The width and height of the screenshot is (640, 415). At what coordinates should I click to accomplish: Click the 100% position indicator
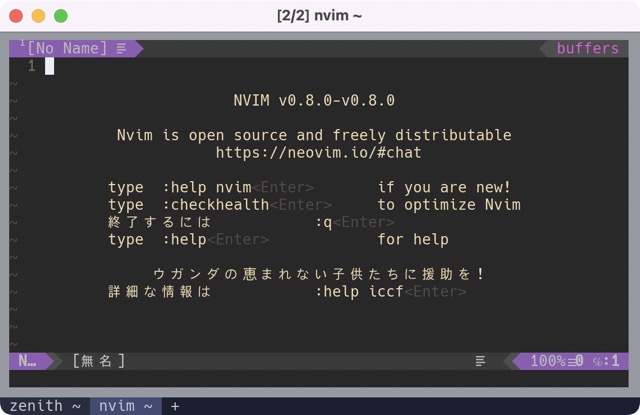(548, 361)
